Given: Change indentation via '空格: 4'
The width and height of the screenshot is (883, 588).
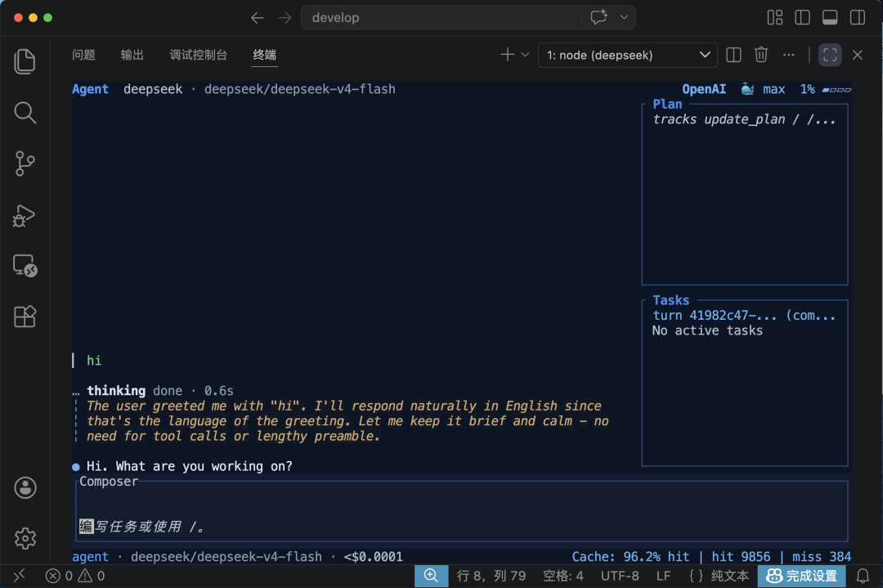Looking at the screenshot, I should pyautogui.click(x=563, y=576).
